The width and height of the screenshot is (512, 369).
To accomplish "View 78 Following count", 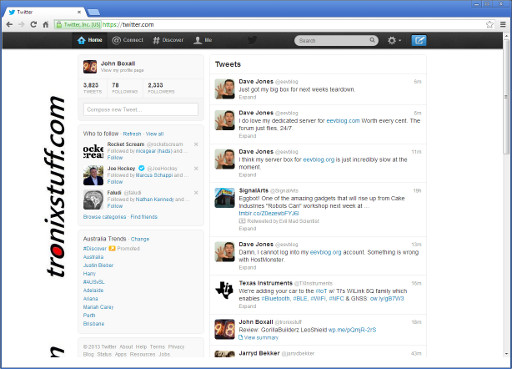I will point(125,88).
